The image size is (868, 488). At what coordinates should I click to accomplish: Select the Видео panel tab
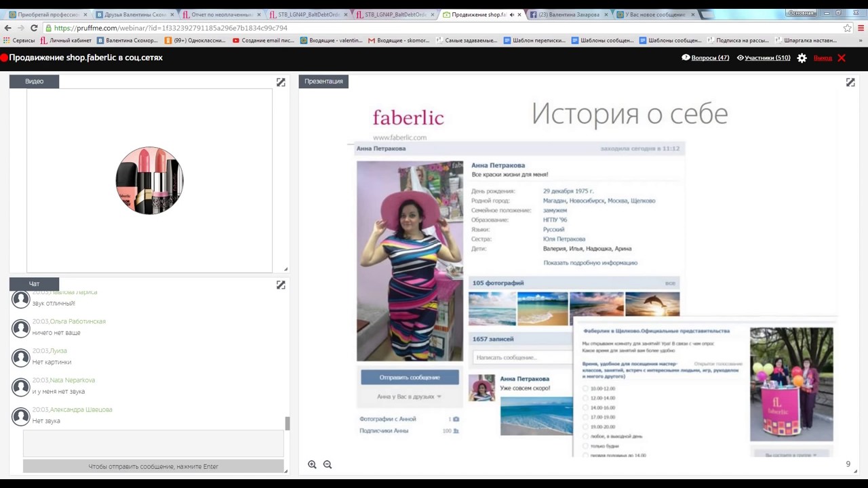click(x=34, y=81)
